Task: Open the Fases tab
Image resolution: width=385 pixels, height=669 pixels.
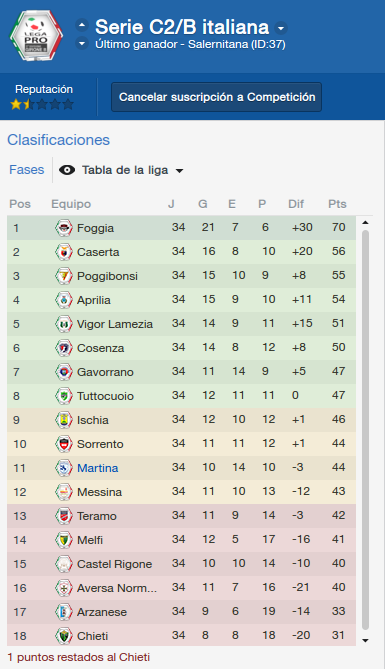Action: tap(27, 170)
